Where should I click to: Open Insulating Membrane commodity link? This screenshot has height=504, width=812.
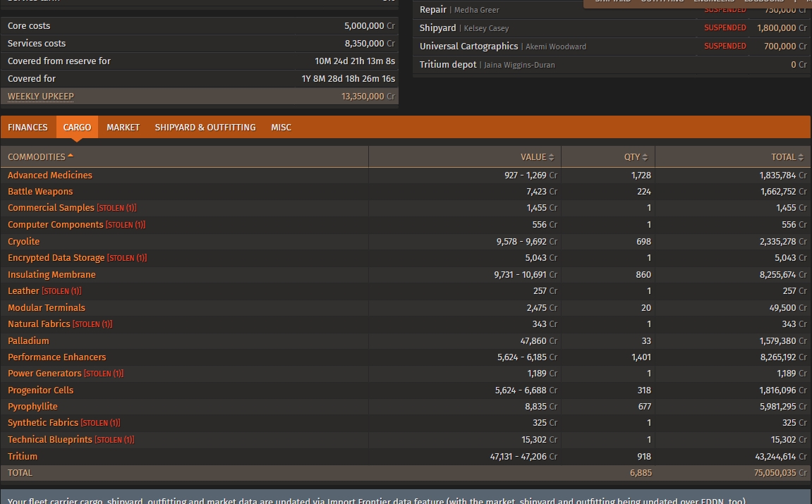(51, 274)
